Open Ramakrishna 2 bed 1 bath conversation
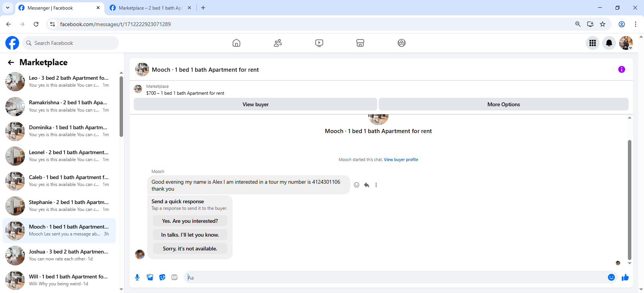Screen dimensions: 644x293 59,106
